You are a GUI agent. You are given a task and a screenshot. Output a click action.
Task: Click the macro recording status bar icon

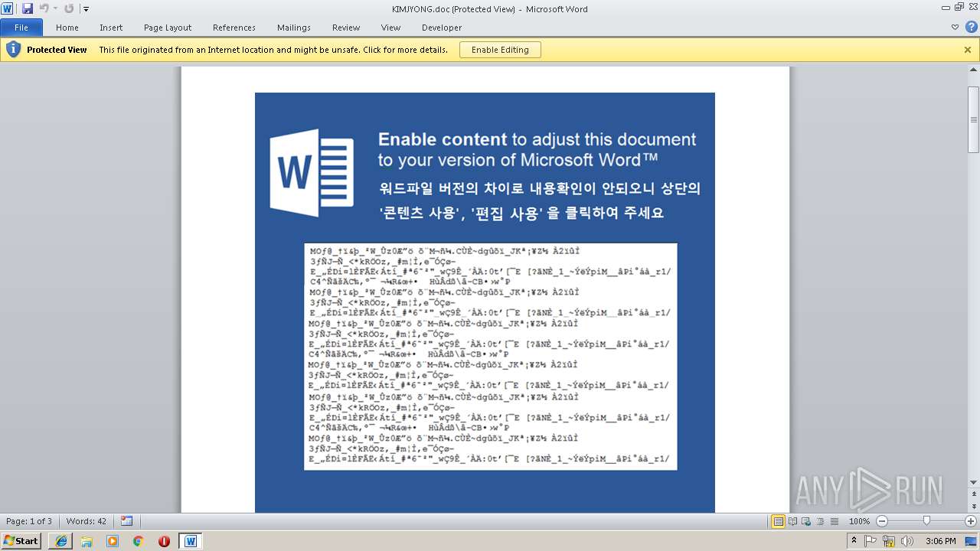tap(126, 521)
